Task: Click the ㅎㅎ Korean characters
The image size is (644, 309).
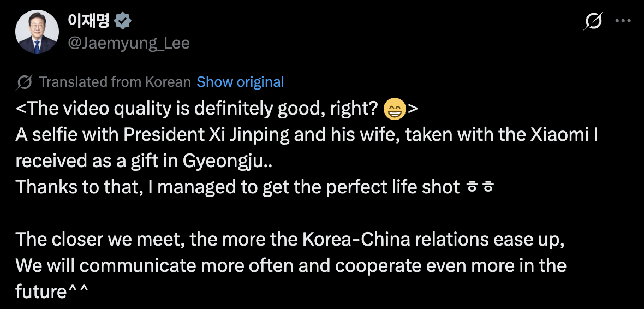Action: coord(480,187)
